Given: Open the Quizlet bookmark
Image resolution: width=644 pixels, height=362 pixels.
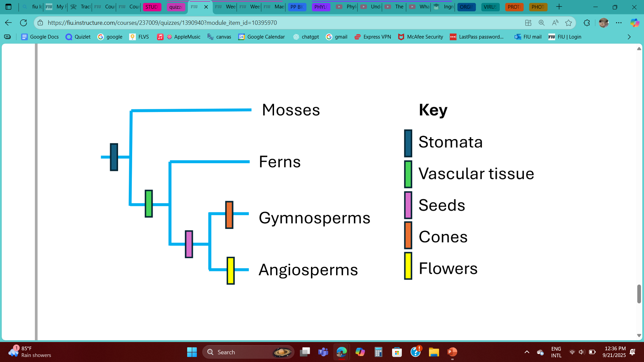Looking at the screenshot, I should [78, 37].
